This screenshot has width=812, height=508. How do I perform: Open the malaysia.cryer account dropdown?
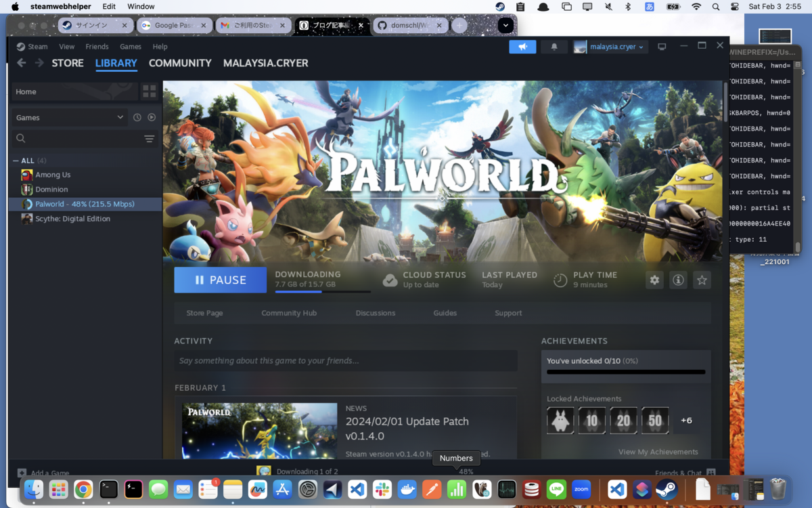[610, 47]
